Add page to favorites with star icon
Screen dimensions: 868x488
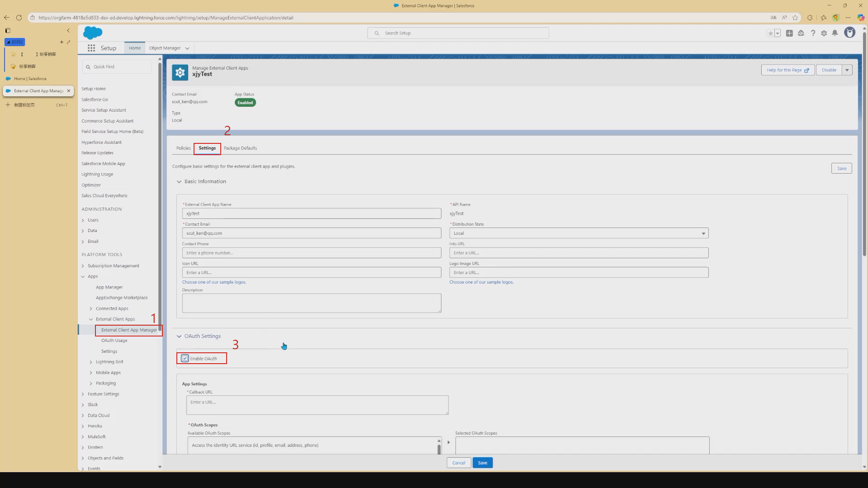795,18
